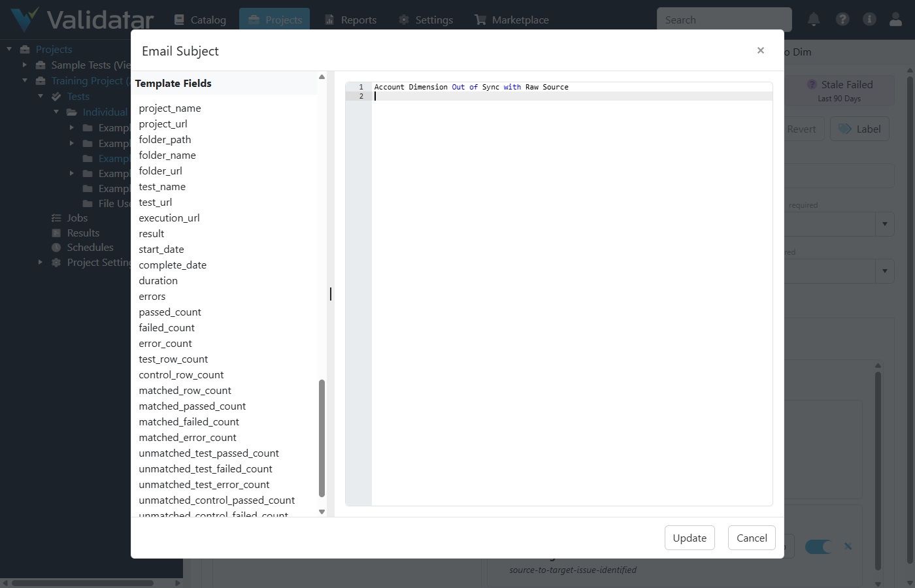Viewport: 915px width, 588px height.
Task: Collapse the Training Project tree node
Action: [25, 80]
